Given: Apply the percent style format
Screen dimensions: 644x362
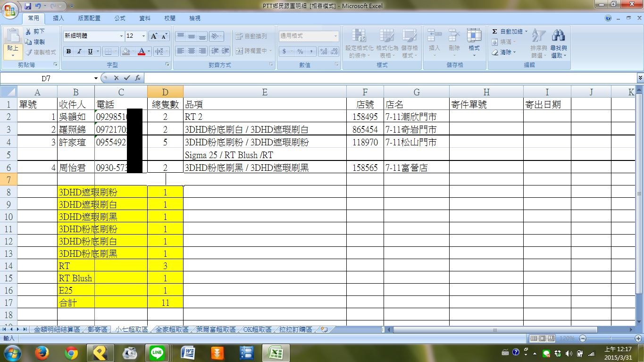Looking at the screenshot, I should (300, 51).
